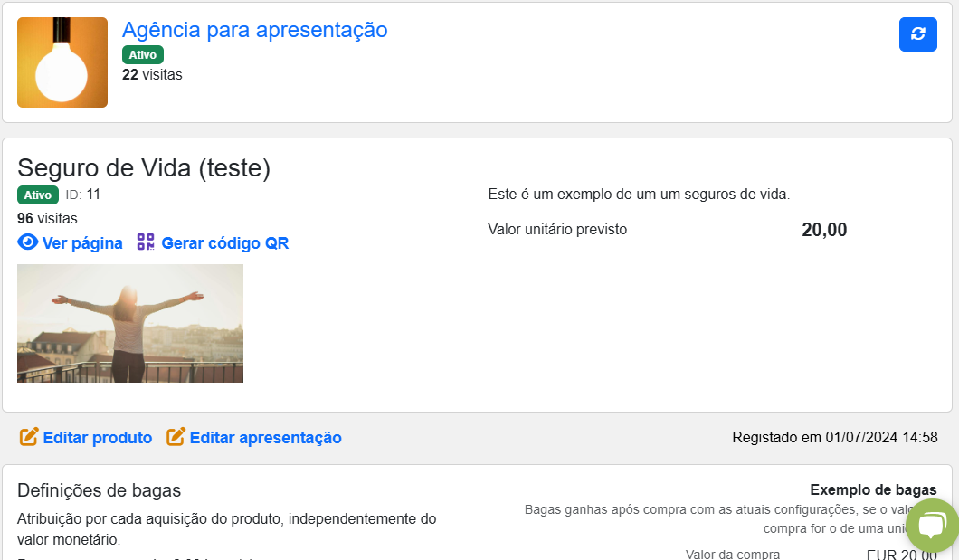Click the Editar apresentação link
Image resolution: width=959 pixels, height=560 pixels.
(x=265, y=438)
